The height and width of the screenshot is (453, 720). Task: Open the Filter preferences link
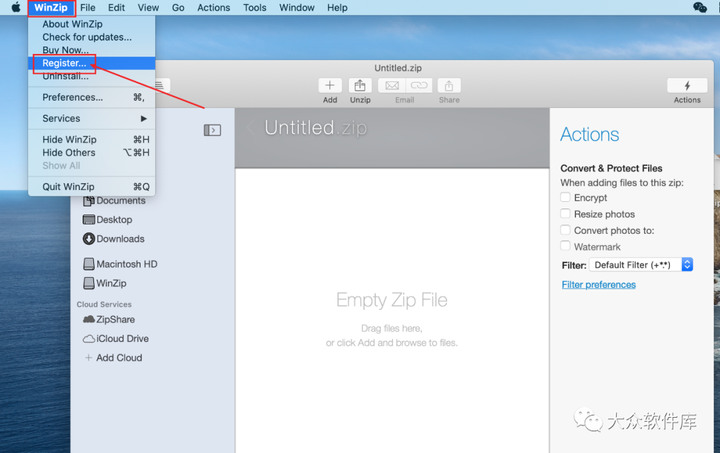coord(599,285)
